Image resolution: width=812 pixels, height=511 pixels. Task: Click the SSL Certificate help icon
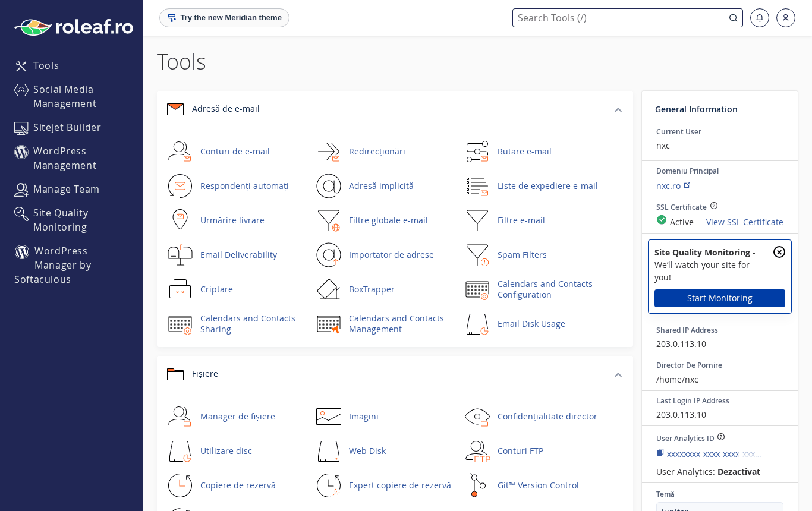(714, 206)
